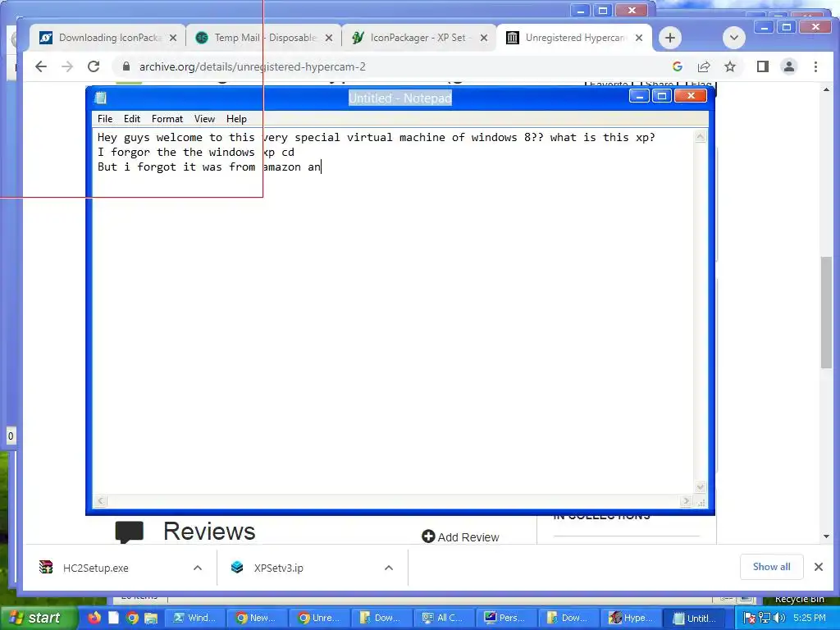Close the Chrome downloads bar
Viewport: 840px width, 630px height.
tap(819, 567)
